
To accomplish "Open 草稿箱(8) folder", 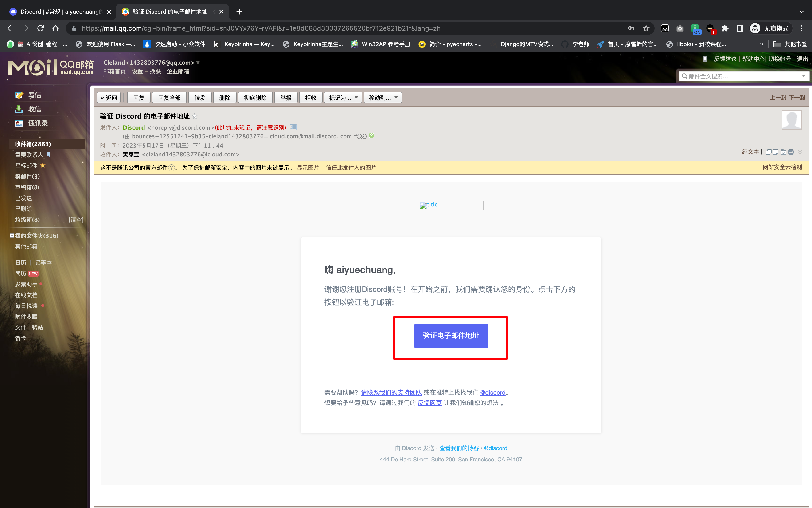I will coord(27,187).
